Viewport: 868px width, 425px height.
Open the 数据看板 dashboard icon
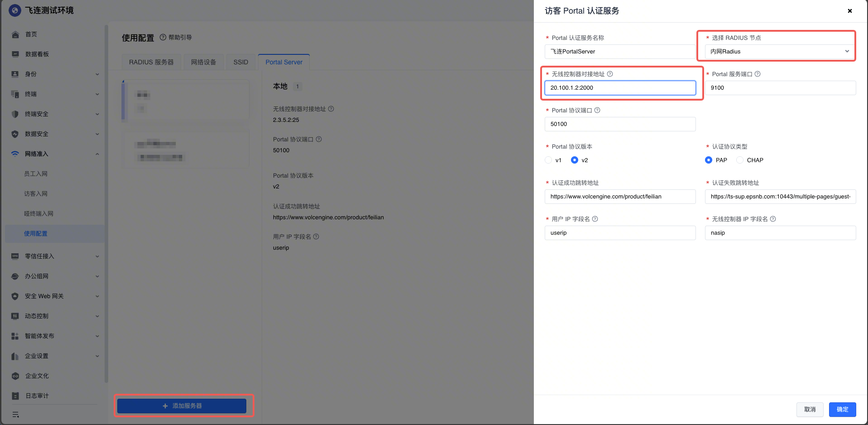click(15, 54)
